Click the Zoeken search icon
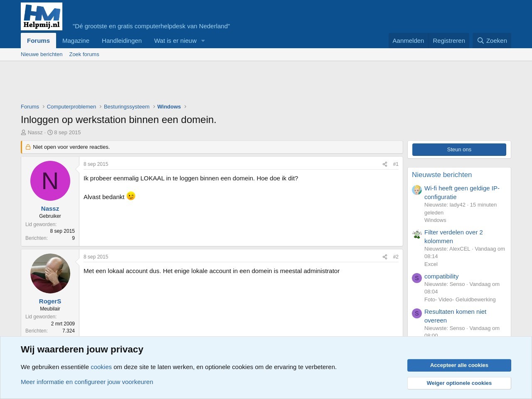532x399 pixels. coord(480,41)
